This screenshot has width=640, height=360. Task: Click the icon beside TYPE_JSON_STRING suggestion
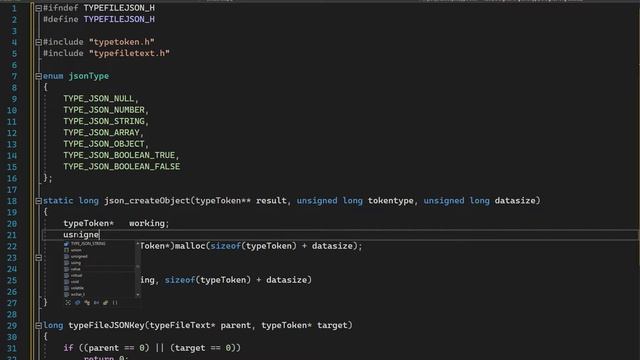66,244
